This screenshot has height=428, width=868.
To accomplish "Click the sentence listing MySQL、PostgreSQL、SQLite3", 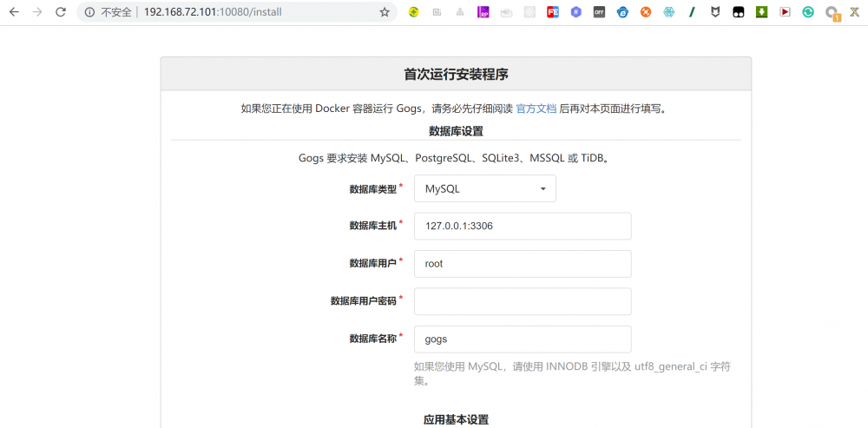I will 457,158.
